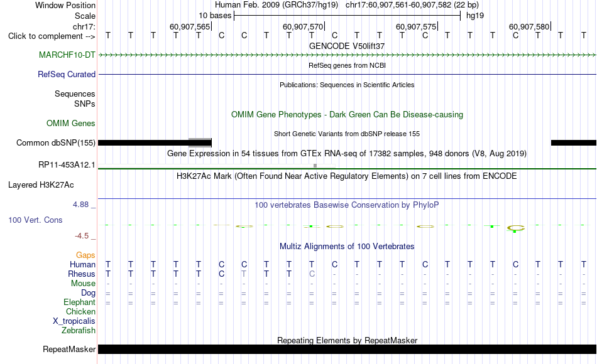
Task: Select the Rhesus species row label
Action: pos(82,274)
